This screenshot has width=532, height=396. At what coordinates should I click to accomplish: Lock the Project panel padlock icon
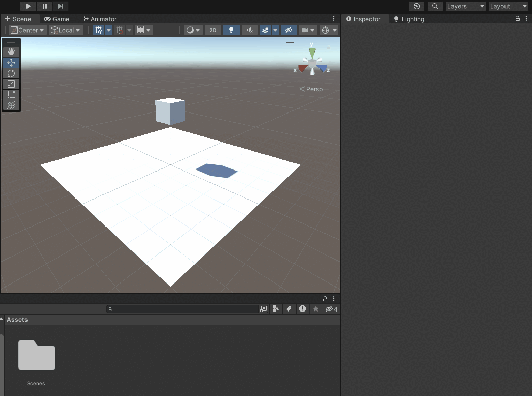tap(325, 299)
